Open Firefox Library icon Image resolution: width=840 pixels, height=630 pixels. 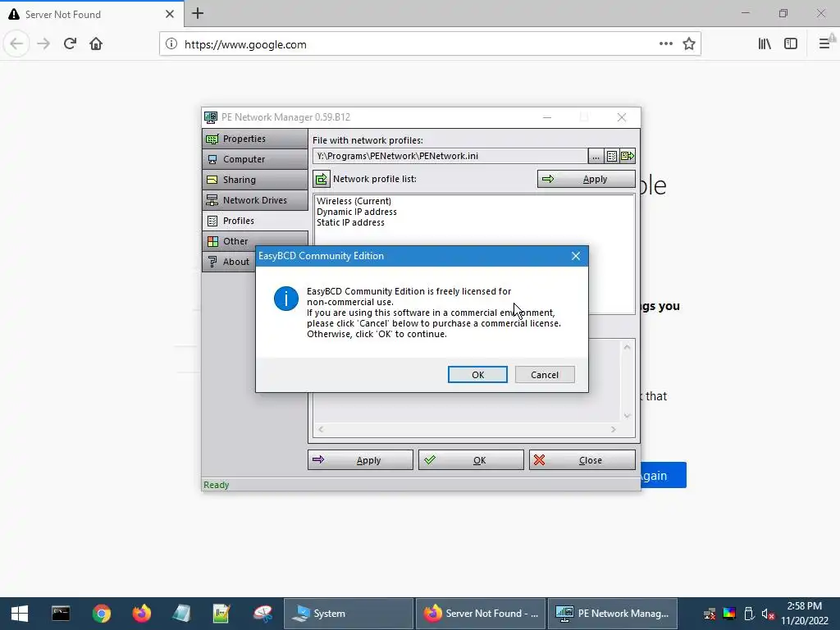[x=765, y=44]
